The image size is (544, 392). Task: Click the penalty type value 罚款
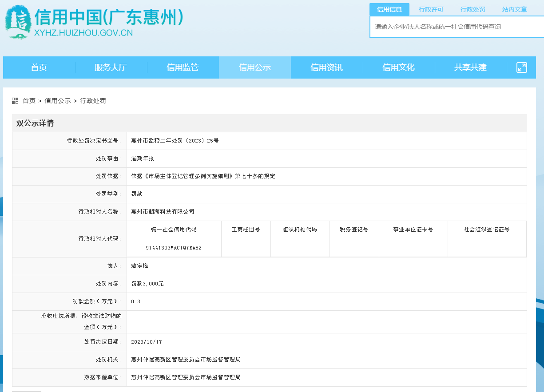[137, 194]
